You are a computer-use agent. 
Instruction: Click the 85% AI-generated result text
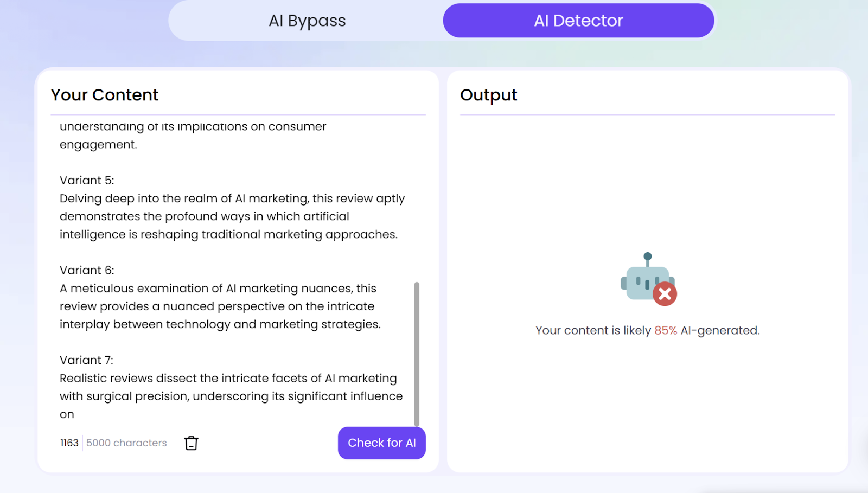pos(647,330)
